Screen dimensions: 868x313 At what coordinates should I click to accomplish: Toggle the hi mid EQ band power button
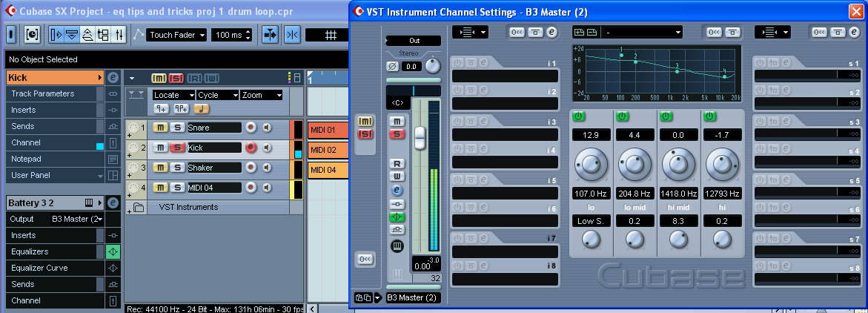666,116
